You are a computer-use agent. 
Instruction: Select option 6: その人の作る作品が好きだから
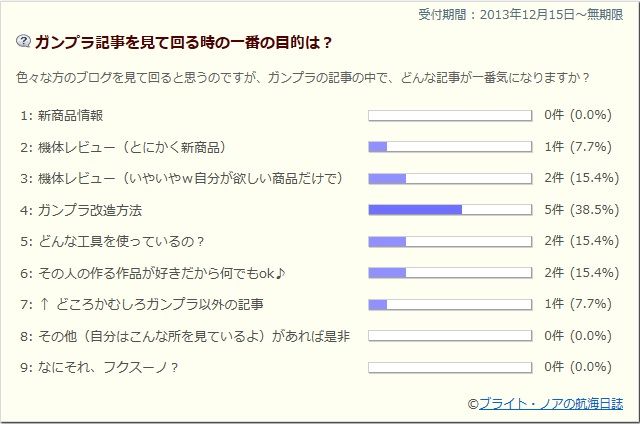(x=152, y=273)
